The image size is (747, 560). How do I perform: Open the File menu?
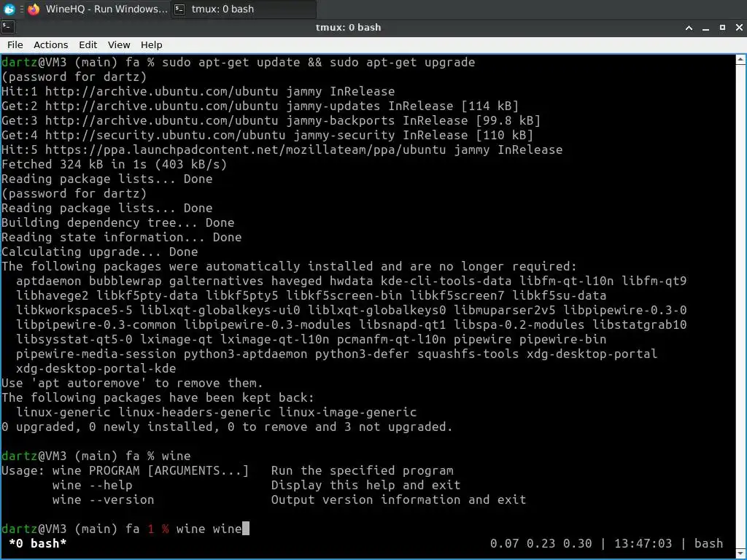(15, 44)
